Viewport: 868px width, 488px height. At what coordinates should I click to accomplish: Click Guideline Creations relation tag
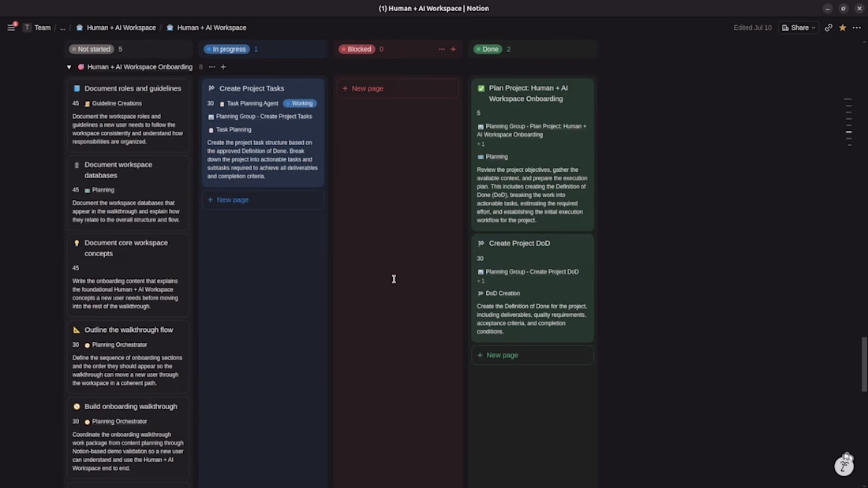(x=113, y=103)
